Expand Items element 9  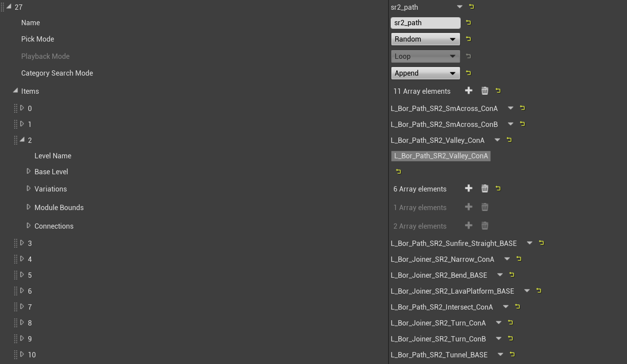22,338
